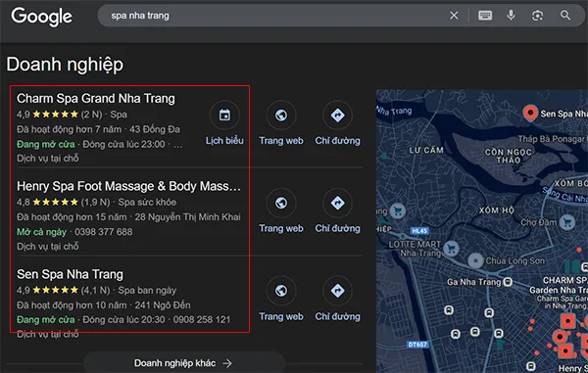
Task: Click Chùa Long Sơn map marker
Action: (x=475, y=260)
